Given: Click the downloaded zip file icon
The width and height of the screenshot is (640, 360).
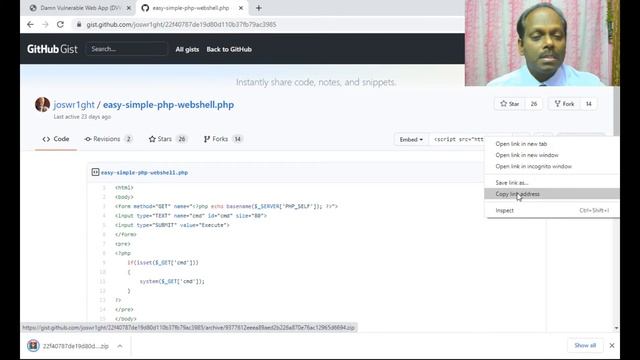Looking at the screenshot, I should tap(33, 346).
